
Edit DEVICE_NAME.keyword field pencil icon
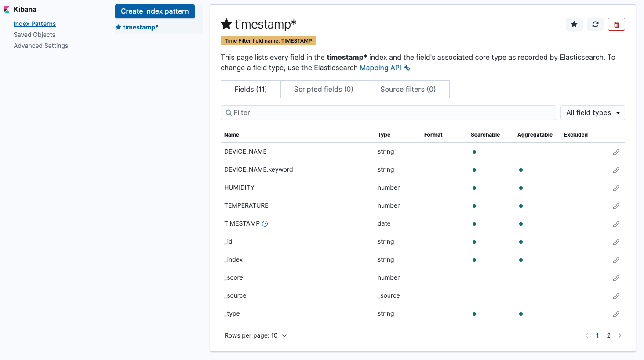[616, 170]
